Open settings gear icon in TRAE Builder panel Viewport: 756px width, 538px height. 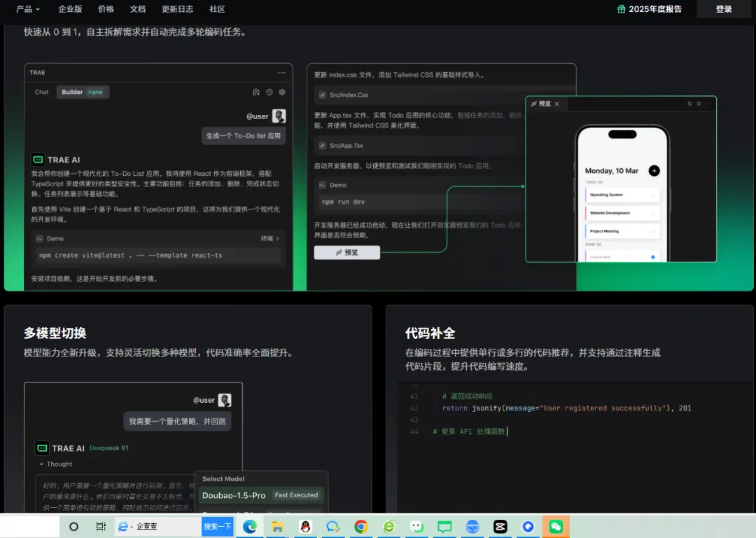point(282,92)
